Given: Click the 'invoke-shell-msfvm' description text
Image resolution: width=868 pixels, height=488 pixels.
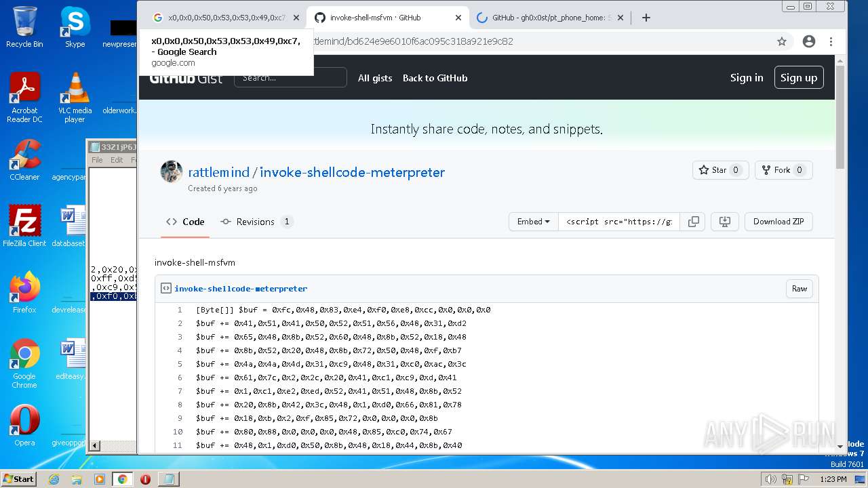Looking at the screenshot, I should point(195,262).
